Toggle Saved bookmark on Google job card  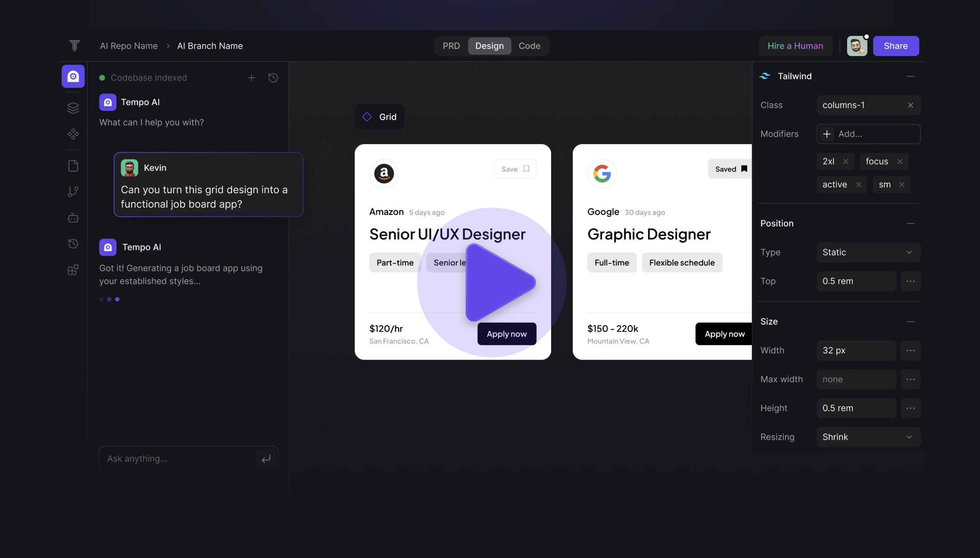(x=731, y=169)
